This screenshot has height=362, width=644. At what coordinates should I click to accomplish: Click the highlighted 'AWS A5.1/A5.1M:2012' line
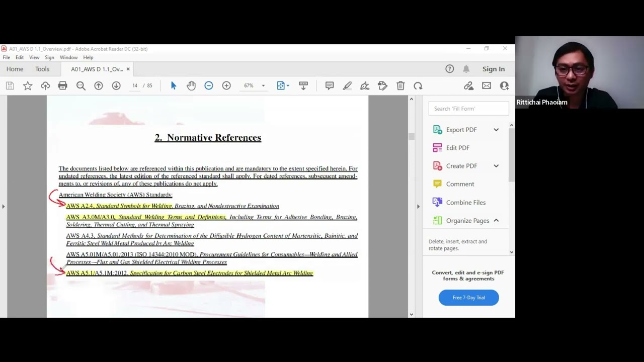(x=190, y=273)
